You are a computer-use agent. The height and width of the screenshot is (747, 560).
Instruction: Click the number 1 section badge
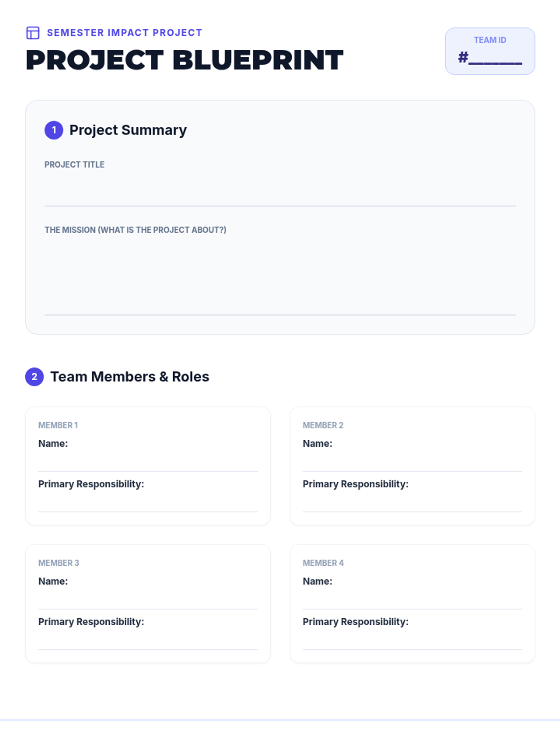coord(54,130)
